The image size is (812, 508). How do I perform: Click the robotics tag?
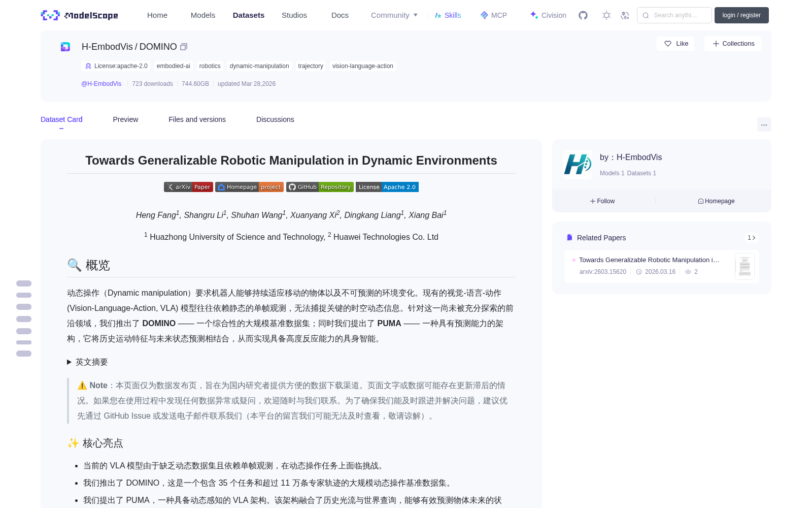pyautogui.click(x=210, y=66)
